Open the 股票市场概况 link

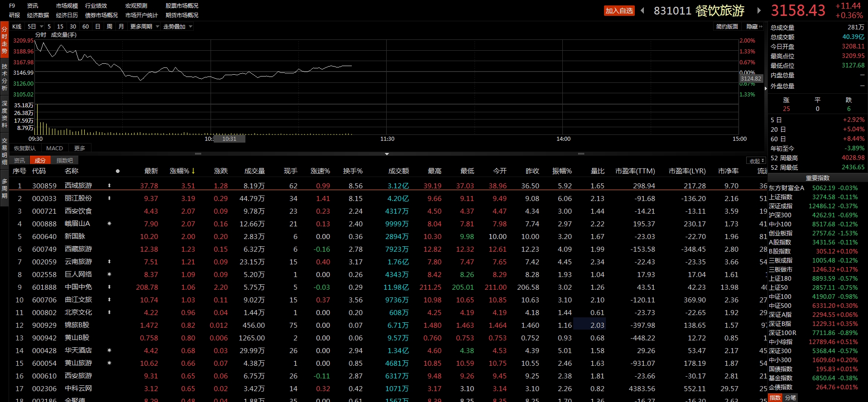pos(182,6)
